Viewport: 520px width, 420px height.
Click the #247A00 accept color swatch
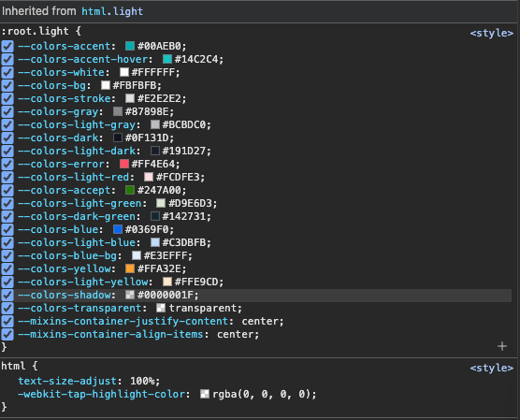[130, 190]
